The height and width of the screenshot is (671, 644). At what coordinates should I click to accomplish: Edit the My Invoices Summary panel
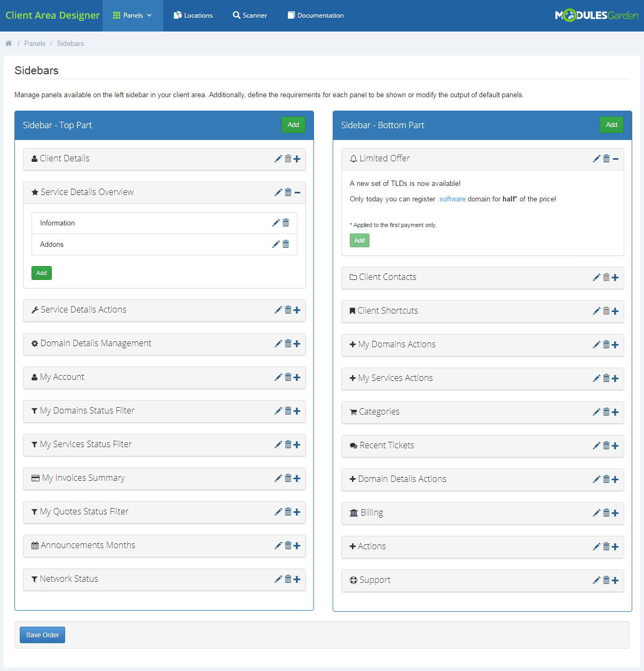278,478
